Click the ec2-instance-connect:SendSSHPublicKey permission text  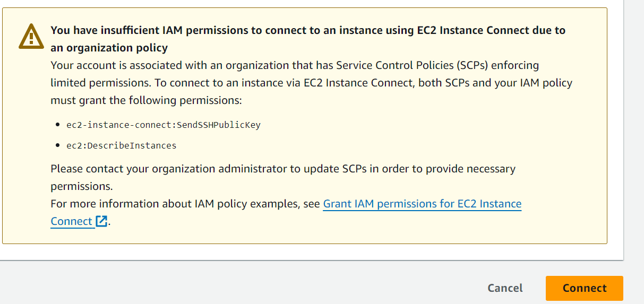pyautogui.click(x=164, y=125)
